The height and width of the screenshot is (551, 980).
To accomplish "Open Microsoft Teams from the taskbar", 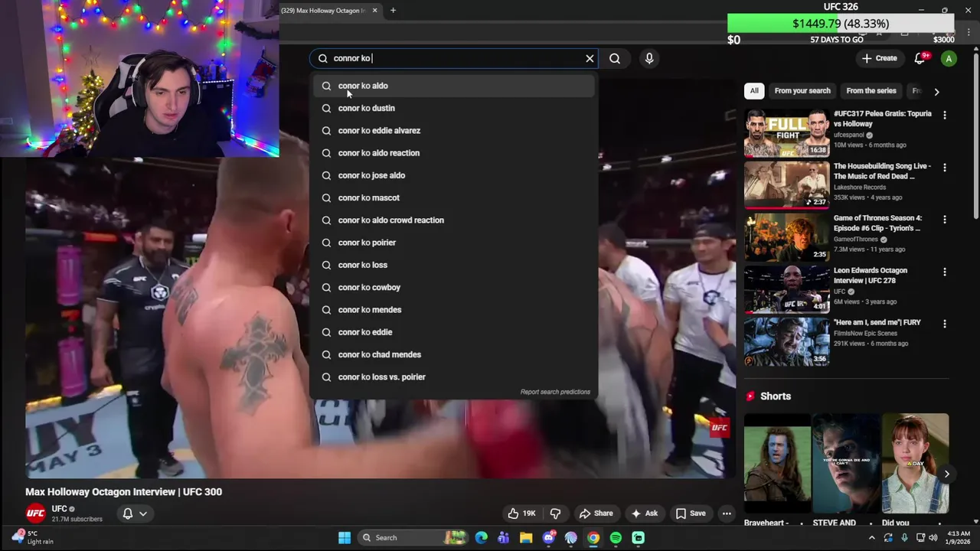I will 503,538.
